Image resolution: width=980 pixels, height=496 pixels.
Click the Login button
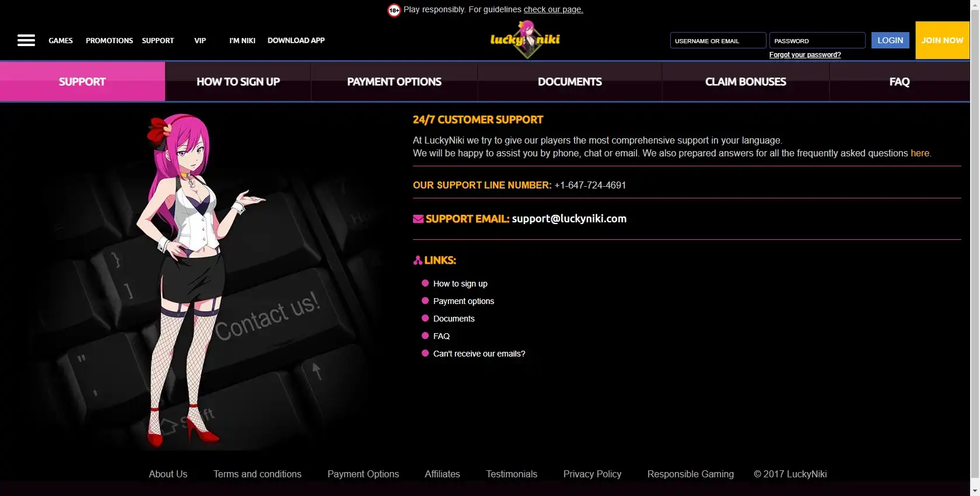[890, 40]
